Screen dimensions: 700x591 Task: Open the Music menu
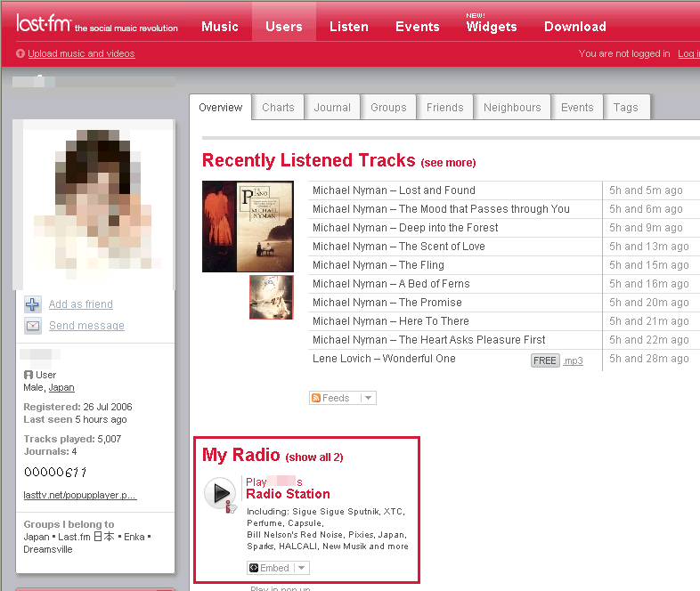click(x=220, y=27)
